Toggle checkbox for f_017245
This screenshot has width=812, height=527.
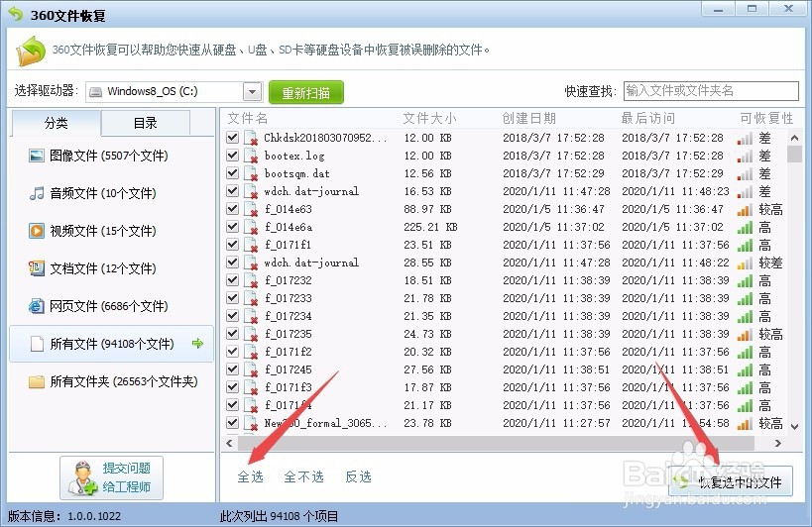233,369
